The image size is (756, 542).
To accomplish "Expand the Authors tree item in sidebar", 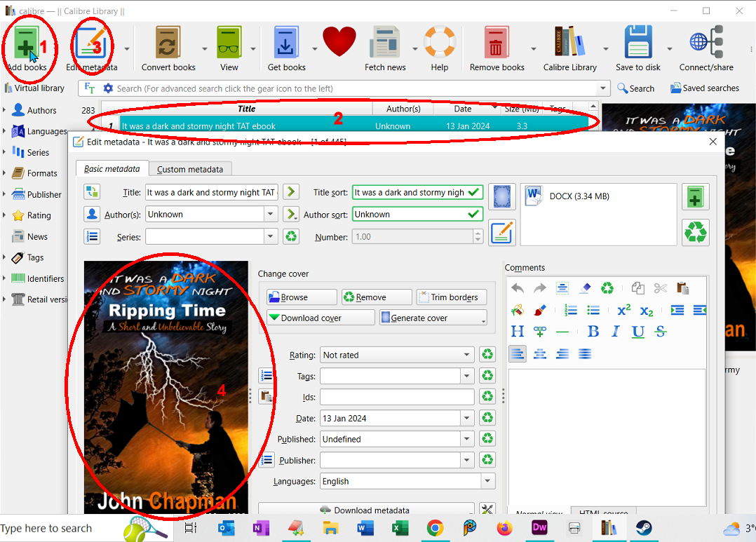I will [x=6, y=111].
